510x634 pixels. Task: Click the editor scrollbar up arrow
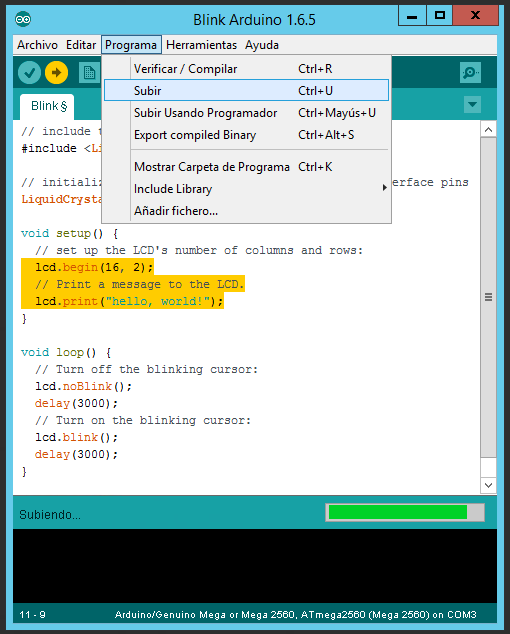(488, 130)
